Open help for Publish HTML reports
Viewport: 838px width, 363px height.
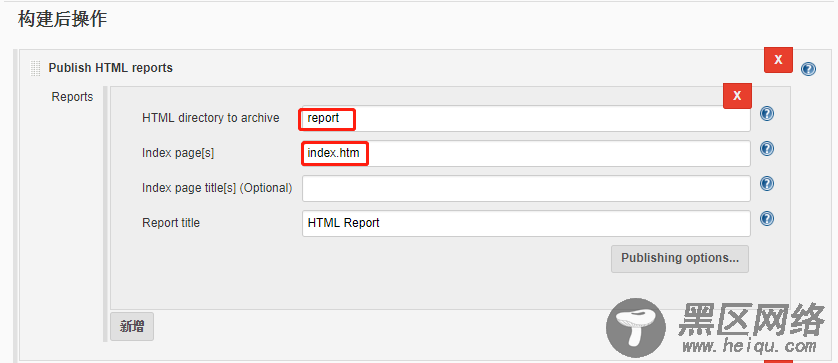808,69
